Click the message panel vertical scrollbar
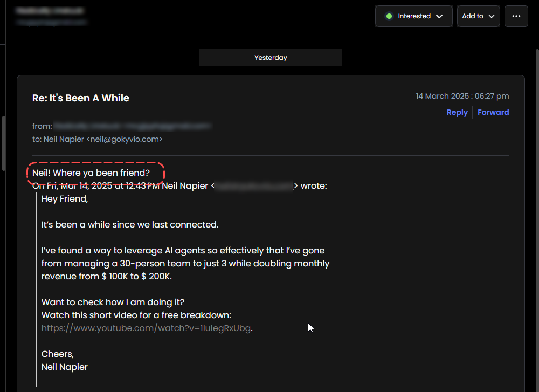539x392 pixels. pos(537,220)
